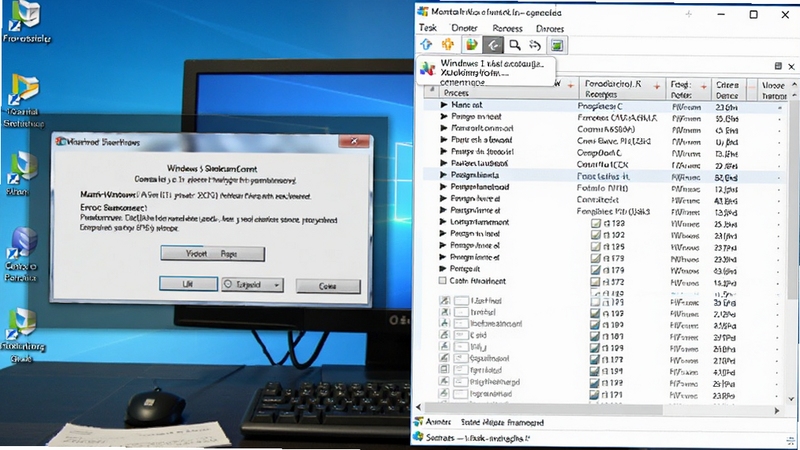Click the app icon in the tooltip popup

point(428,69)
